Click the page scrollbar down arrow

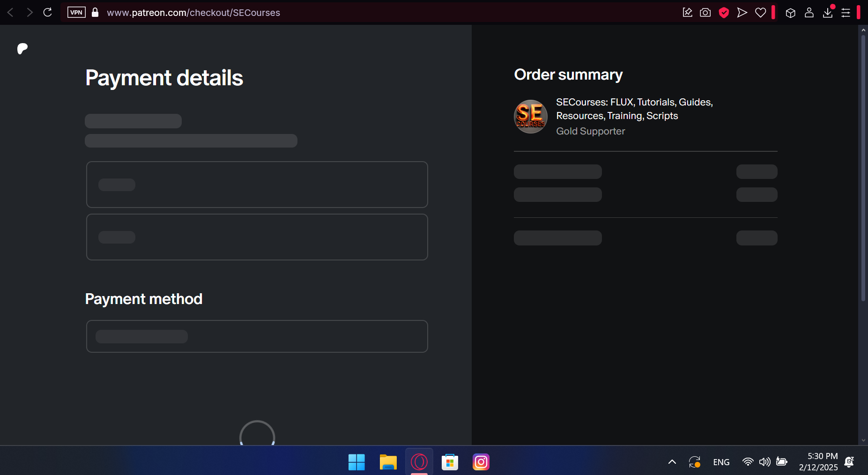click(x=863, y=440)
